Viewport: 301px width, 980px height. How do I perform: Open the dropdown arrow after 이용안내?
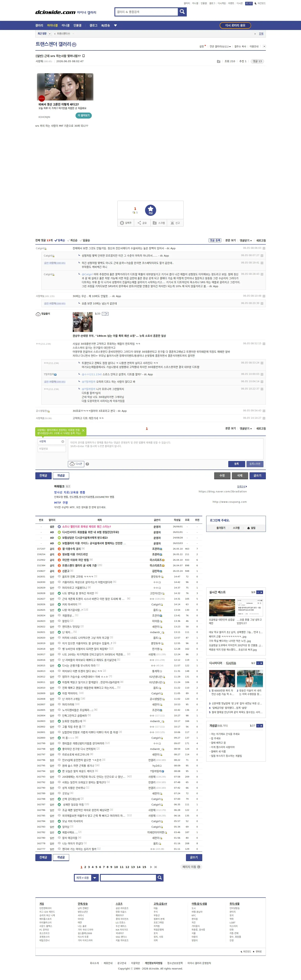click(x=264, y=46)
